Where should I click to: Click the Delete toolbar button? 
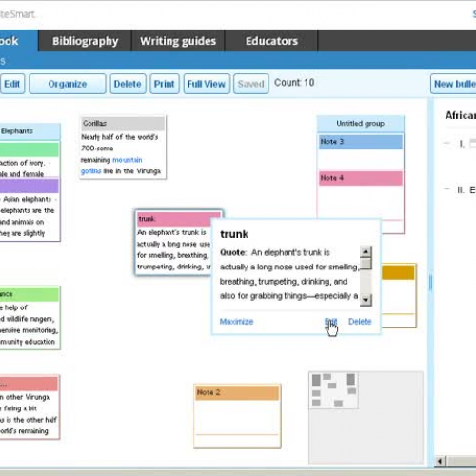click(x=128, y=84)
